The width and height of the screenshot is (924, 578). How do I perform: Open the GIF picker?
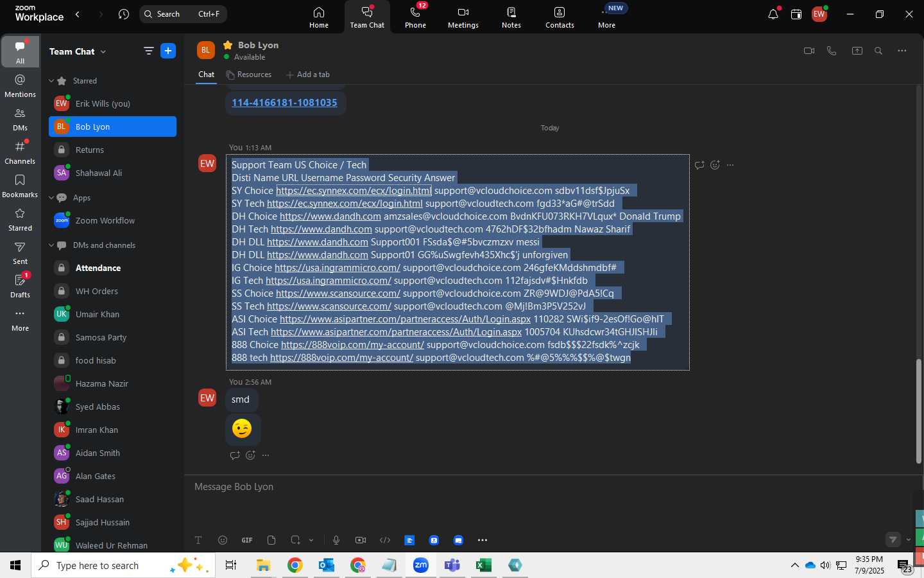point(247,540)
